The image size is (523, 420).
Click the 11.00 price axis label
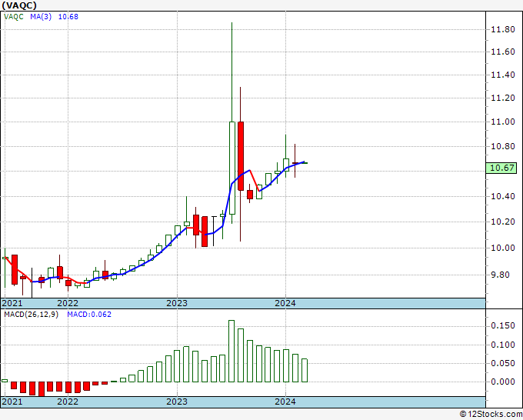click(x=503, y=122)
